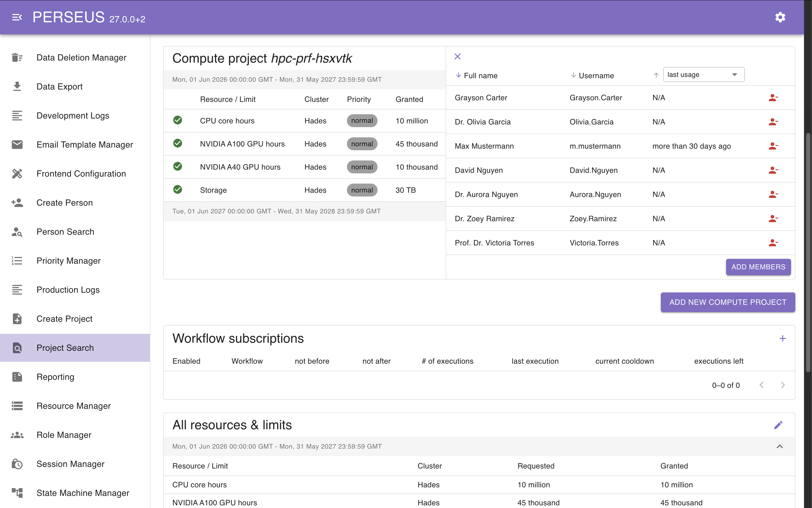This screenshot has height=508, width=812.
Task: Click the green check for NVIDIA A40 GPU hours
Action: coord(177,167)
